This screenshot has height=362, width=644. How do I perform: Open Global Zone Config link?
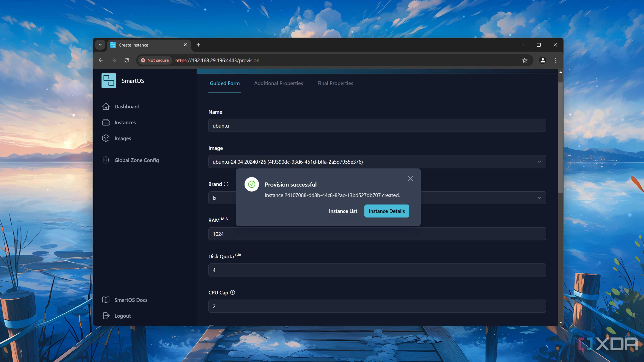pos(137,160)
